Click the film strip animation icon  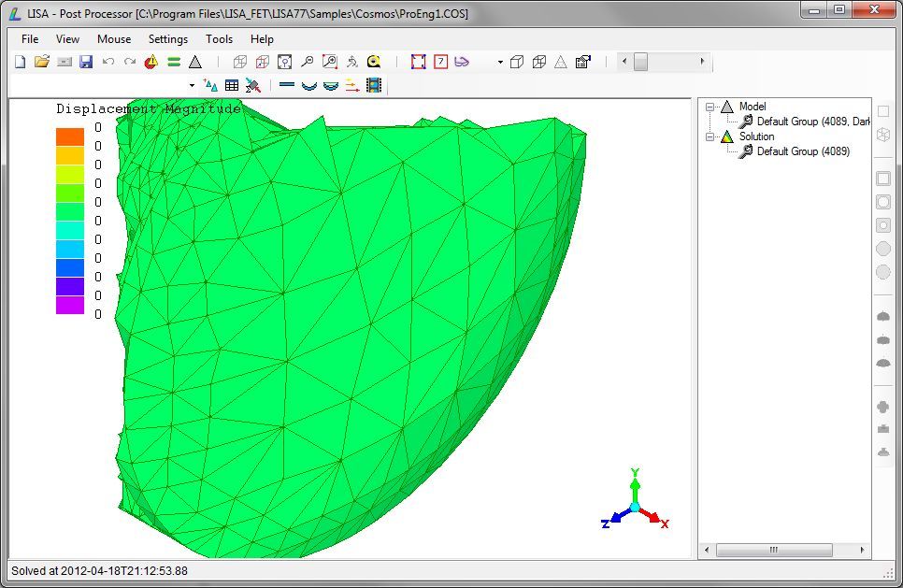pyautogui.click(x=374, y=86)
